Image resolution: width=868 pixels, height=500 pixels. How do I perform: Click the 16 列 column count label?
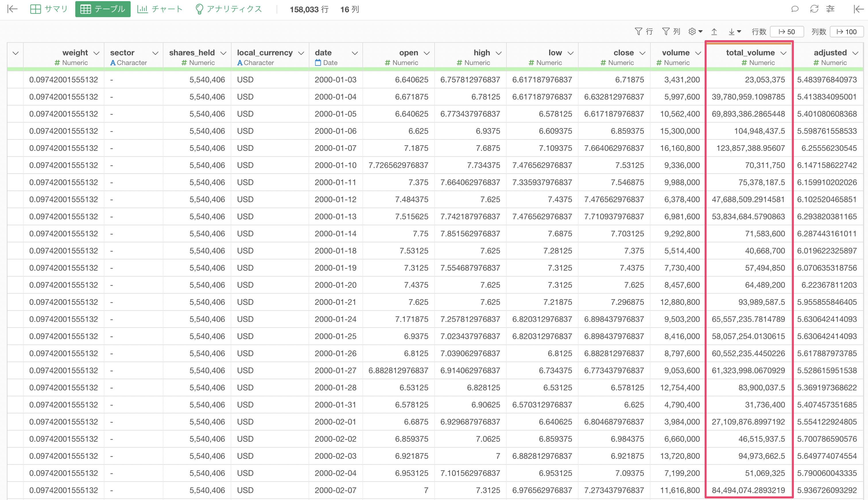350,9
